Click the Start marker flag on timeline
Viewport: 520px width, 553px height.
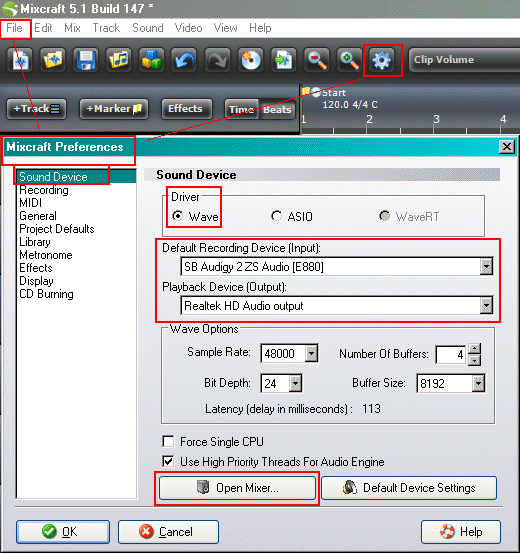306,92
